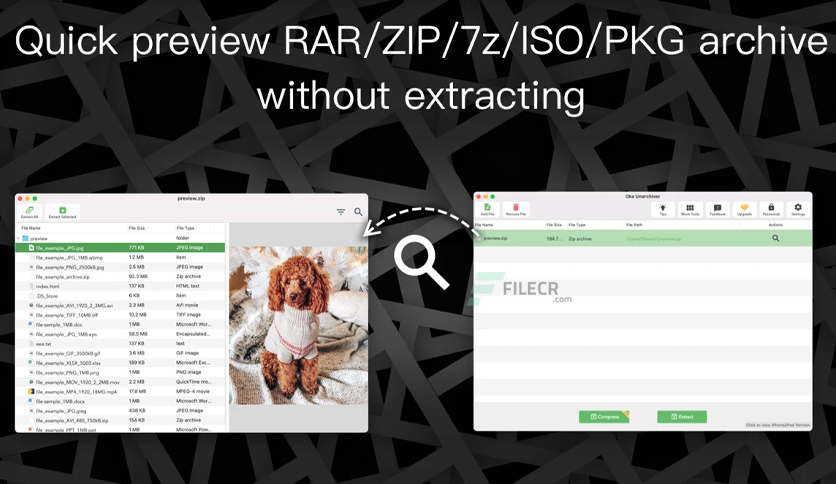This screenshot has width=836, height=484.
Task: Select file_example_MP4_1920_18MG.mp4 row
Action: point(120,392)
